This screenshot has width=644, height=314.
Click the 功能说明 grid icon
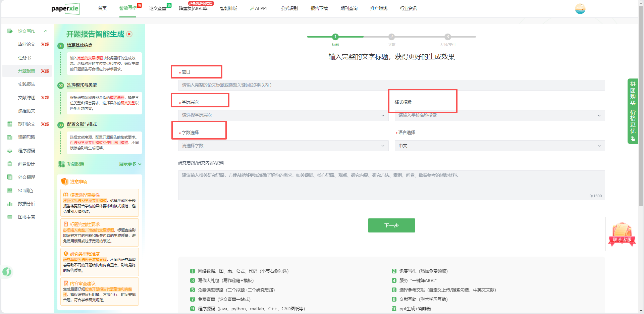(x=61, y=164)
